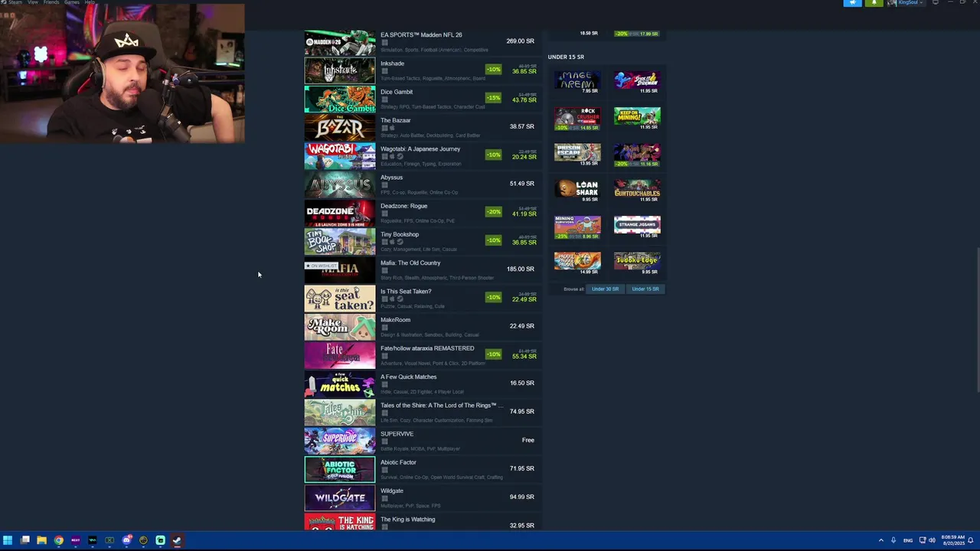The width and height of the screenshot is (980, 551).
Task: Expand the KingSoul account dropdown
Action: point(906,3)
